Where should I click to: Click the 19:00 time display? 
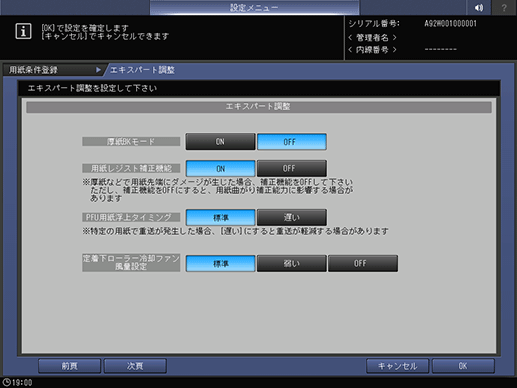pos(22,382)
